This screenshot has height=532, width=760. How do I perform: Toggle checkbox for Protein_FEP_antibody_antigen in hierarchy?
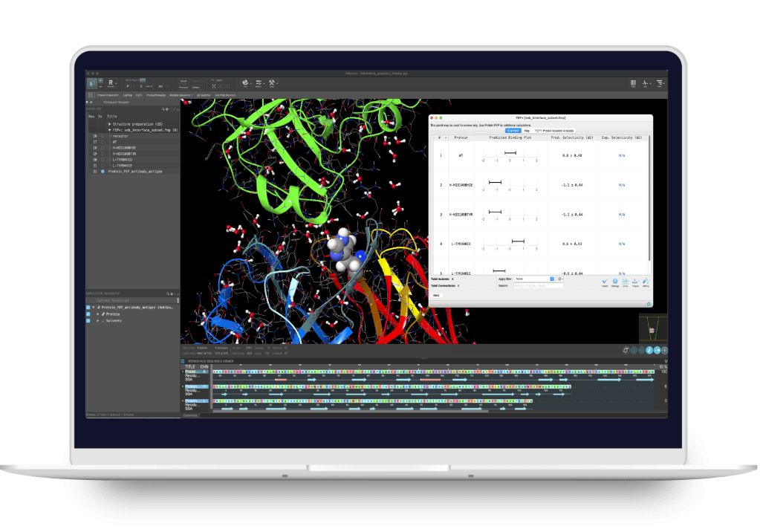88,307
